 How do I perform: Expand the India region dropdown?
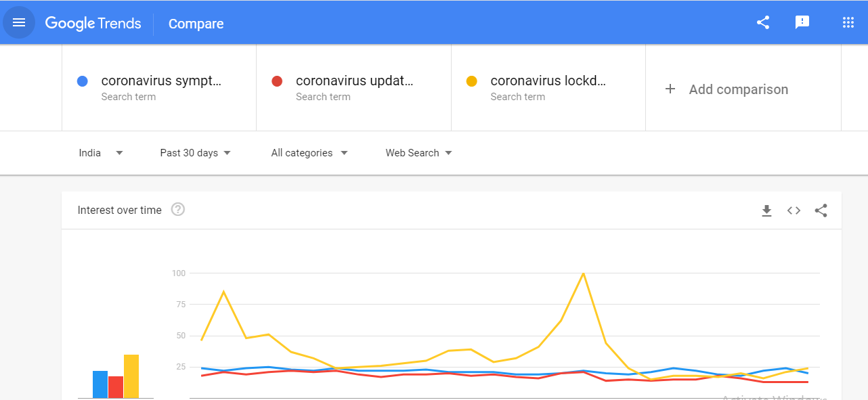[x=101, y=153]
